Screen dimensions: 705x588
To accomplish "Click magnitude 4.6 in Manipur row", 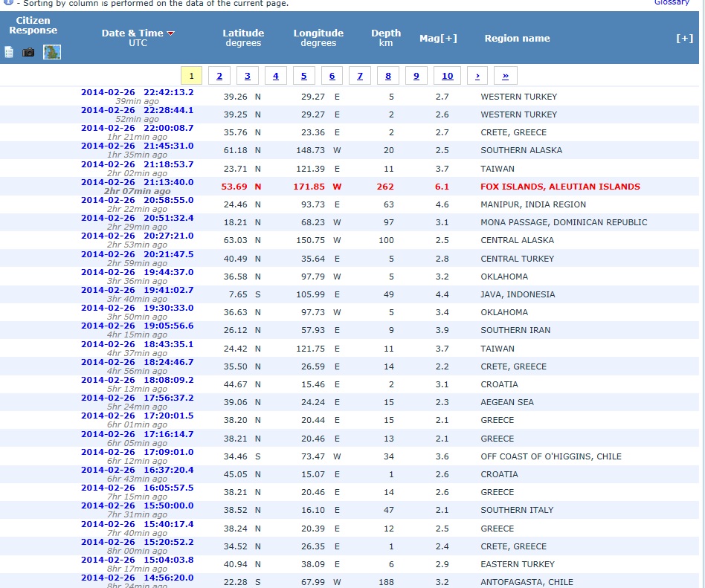I will pyautogui.click(x=442, y=204).
